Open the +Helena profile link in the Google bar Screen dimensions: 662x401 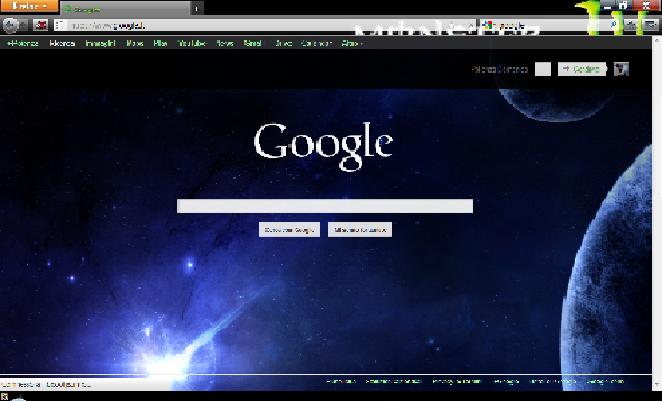coord(23,43)
